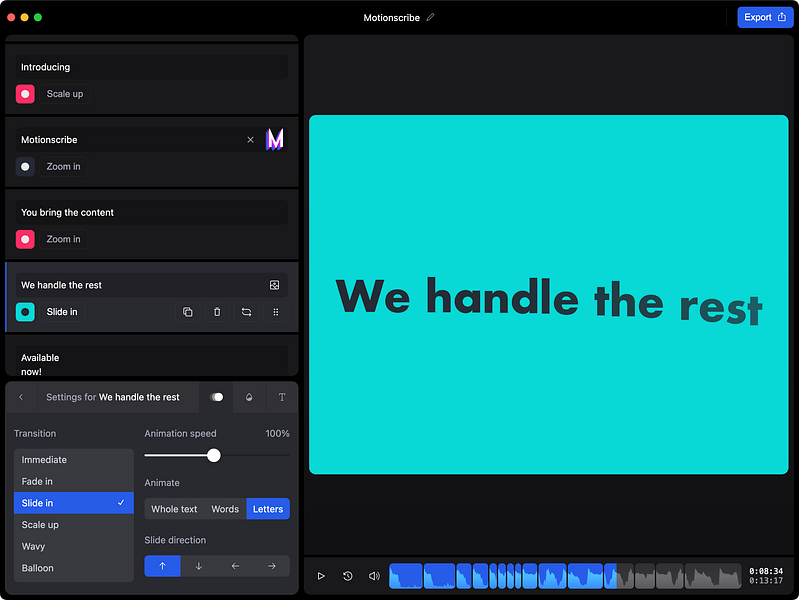Delete the We handle the rest slide
The width and height of the screenshot is (799, 600).
click(x=217, y=312)
